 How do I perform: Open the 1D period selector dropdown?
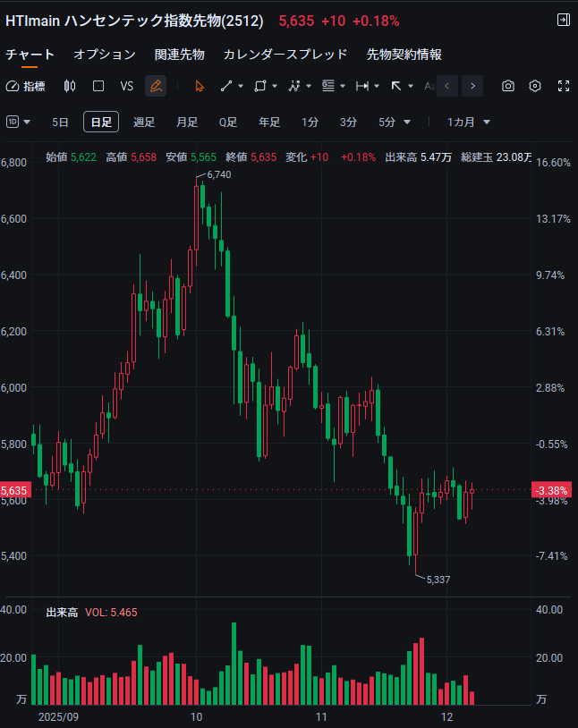(x=18, y=123)
